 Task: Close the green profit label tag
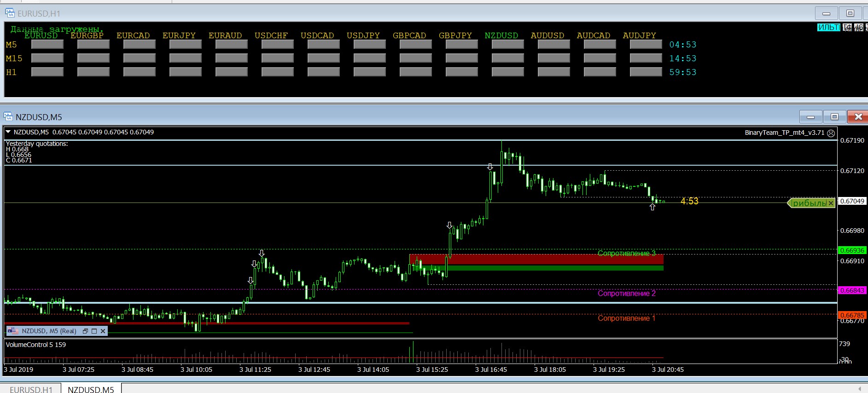[x=830, y=203]
